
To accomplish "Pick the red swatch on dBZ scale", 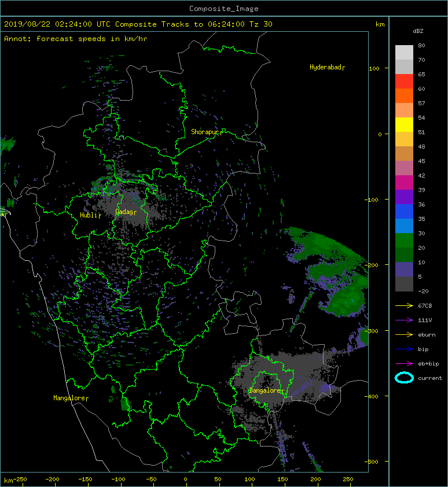I will click(404, 82).
